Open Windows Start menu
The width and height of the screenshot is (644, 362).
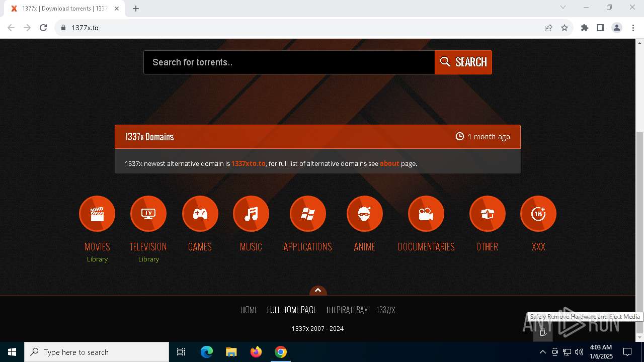point(12,352)
